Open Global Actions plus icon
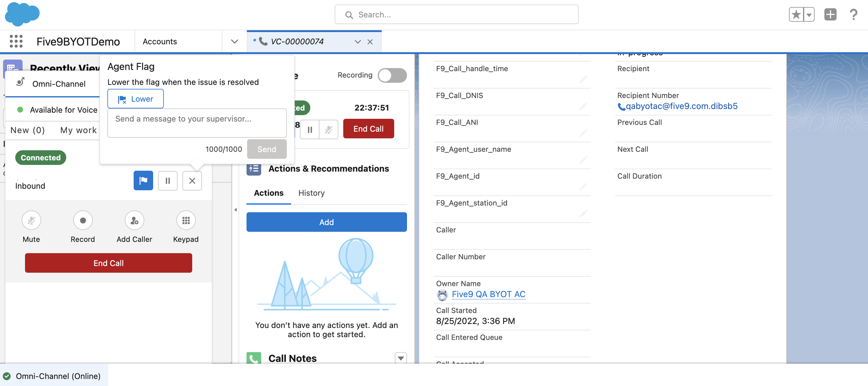The image size is (868, 386). pyautogui.click(x=830, y=15)
